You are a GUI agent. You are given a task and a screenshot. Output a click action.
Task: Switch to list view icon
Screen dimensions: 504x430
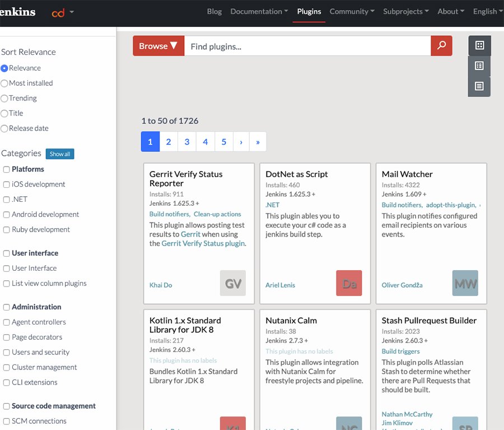pyautogui.click(x=479, y=66)
